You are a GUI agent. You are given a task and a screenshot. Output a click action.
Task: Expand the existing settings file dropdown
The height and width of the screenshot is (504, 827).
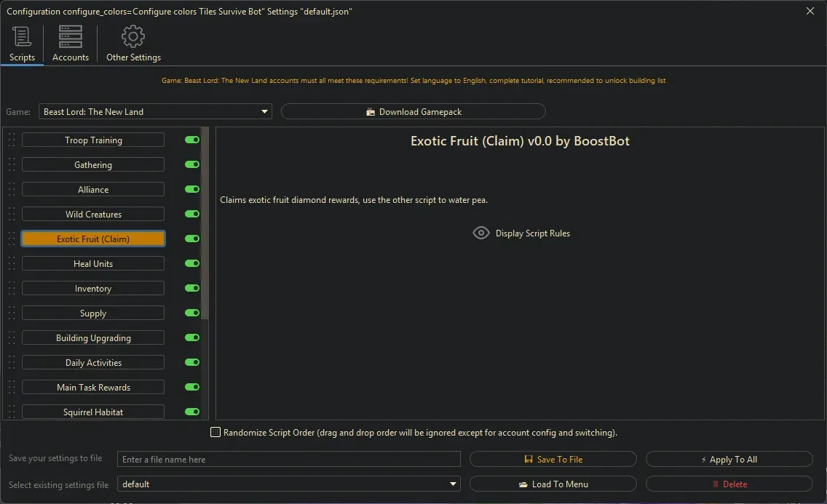[453, 484]
